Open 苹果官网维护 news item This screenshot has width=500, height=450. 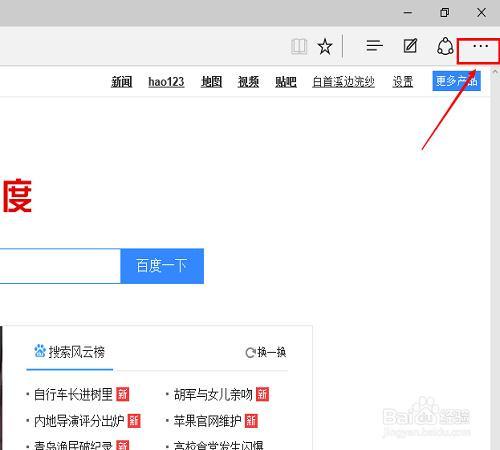pyautogui.click(x=207, y=421)
